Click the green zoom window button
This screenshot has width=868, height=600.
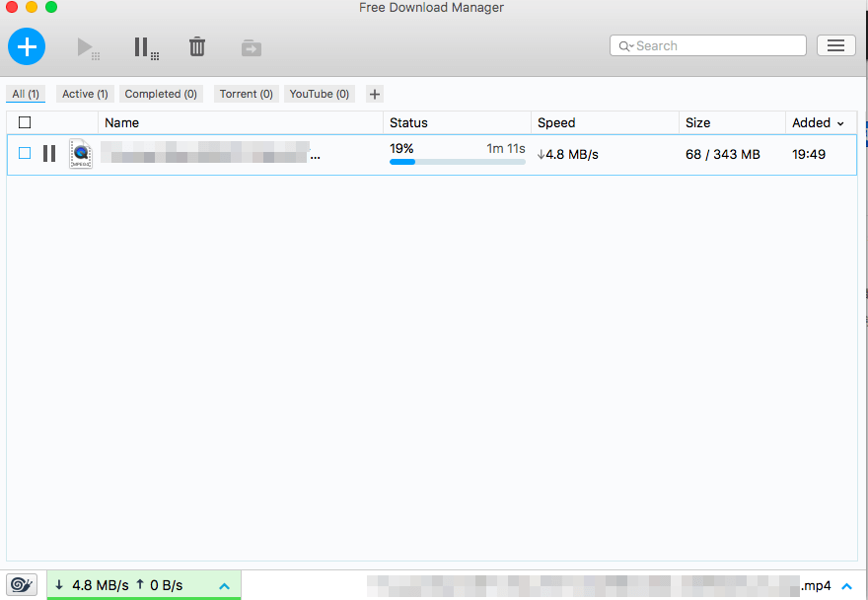51,7
